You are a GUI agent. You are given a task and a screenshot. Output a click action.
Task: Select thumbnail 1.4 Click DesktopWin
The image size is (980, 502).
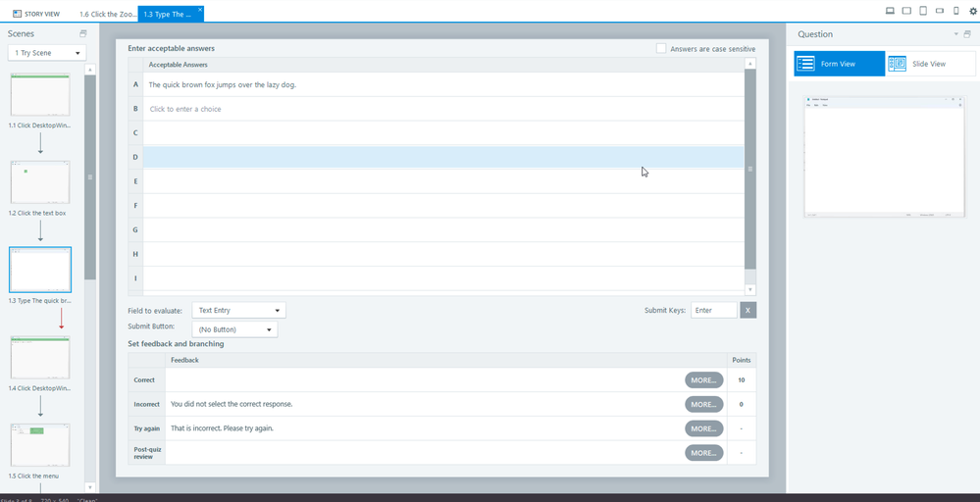tap(40, 358)
